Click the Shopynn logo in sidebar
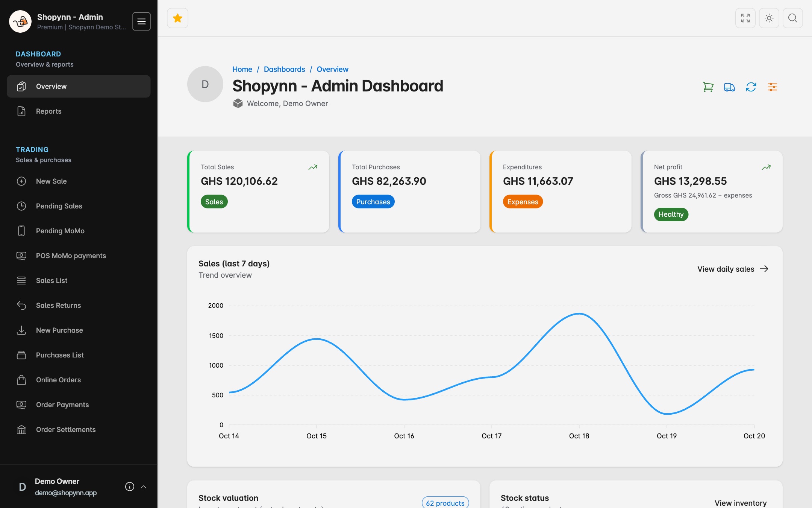The height and width of the screenshot is (508, 812). coord(20,21)
